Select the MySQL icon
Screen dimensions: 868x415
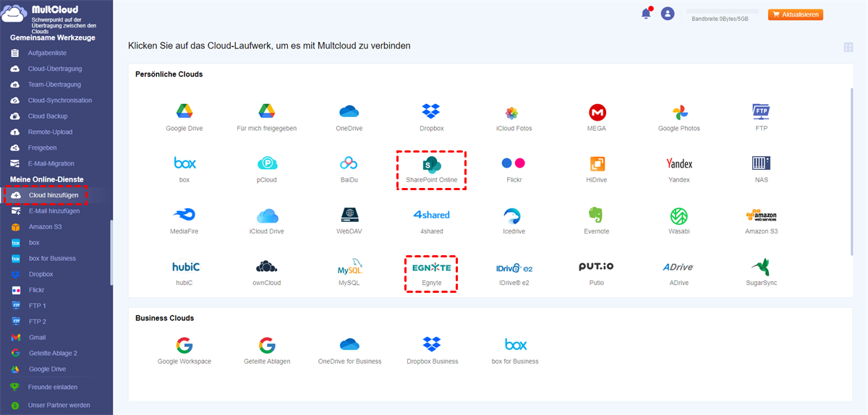(x=349, y=267)
